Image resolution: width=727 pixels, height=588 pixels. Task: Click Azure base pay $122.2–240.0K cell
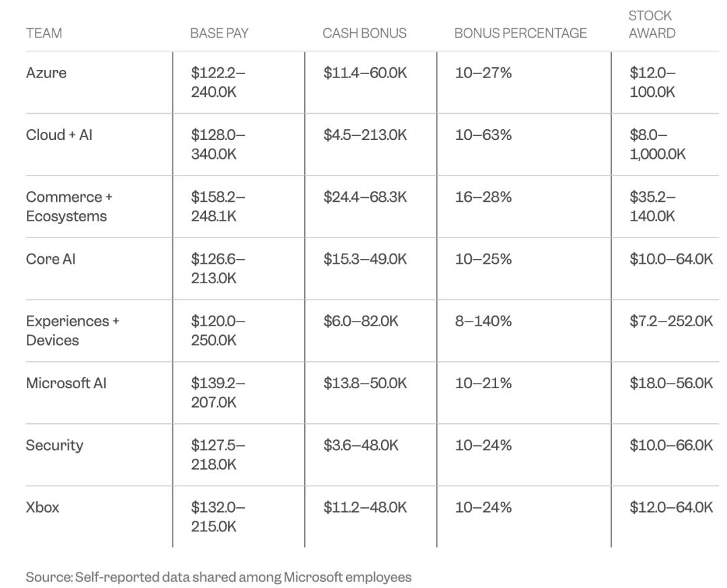[218, 83]
